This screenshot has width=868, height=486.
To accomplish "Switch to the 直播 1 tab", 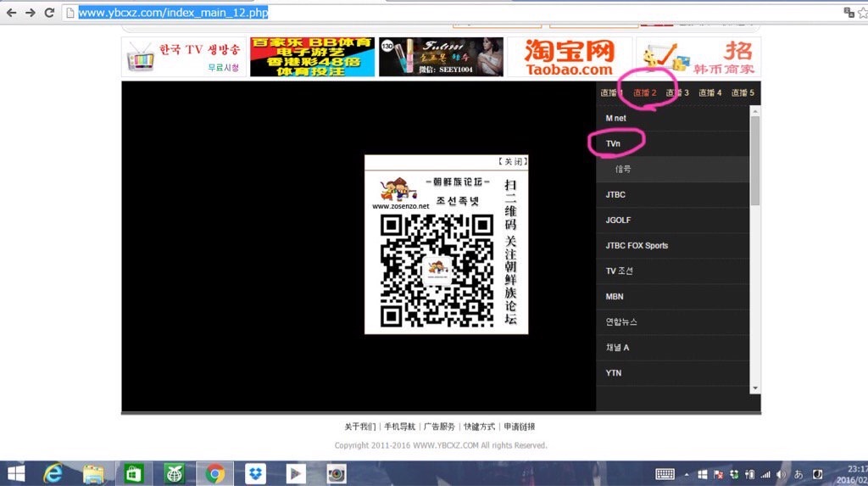I will 612,92.
